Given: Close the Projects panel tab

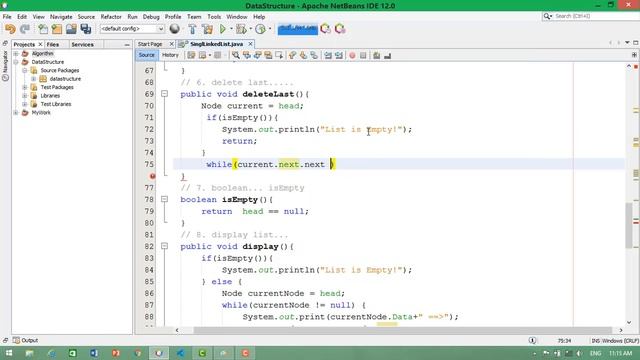Looking at the screenshot, I should [40, 44].
